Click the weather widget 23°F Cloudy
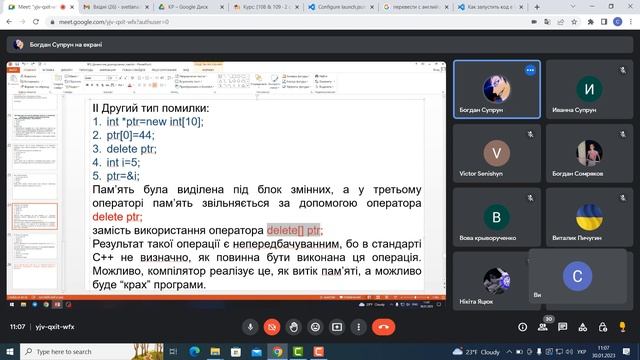 476,351
